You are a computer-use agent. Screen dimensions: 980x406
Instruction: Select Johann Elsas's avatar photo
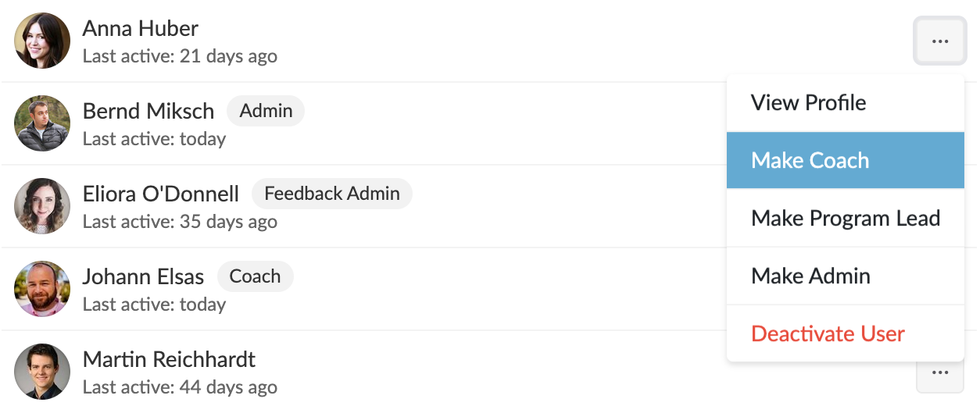(42, 289)
